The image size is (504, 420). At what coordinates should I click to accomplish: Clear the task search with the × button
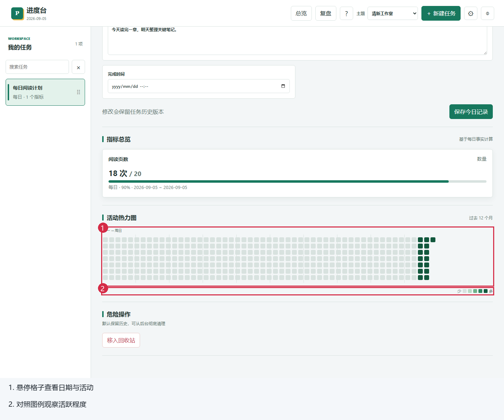coord(78,67)
